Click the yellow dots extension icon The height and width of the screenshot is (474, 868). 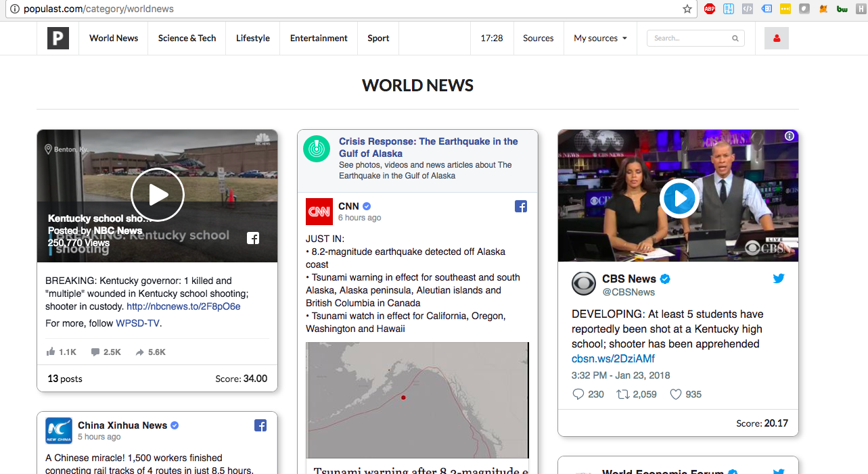(x=785, y=9)
